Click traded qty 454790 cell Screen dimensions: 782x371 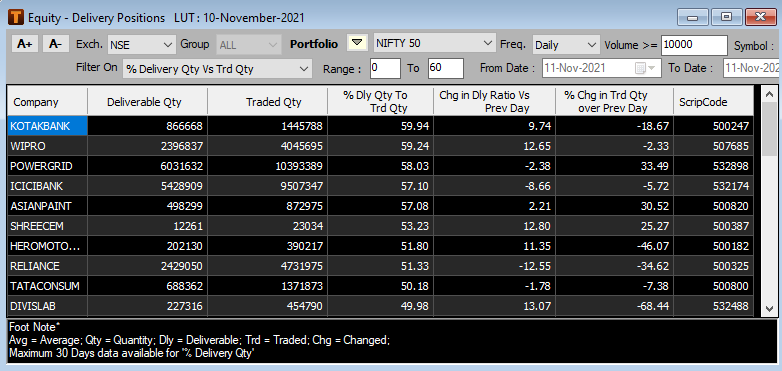click(x=267, y=306)
